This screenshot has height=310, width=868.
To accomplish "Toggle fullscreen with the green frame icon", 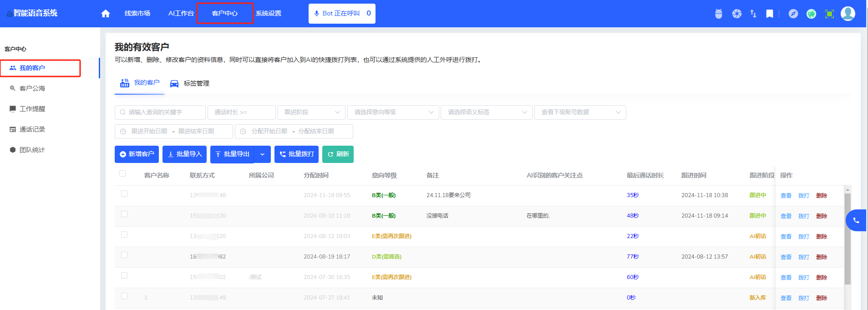I will [x=830, y=14].
